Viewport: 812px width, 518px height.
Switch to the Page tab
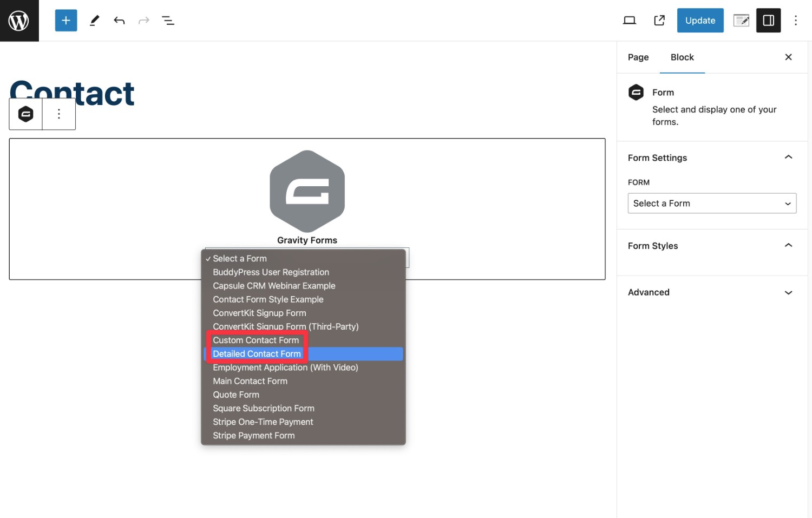coord(638,57)
